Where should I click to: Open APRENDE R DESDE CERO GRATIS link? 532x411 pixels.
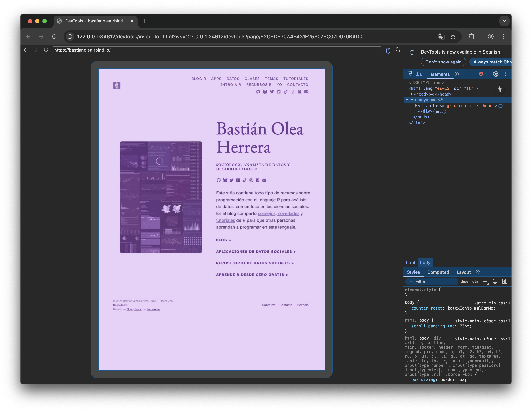coord(252,274)
